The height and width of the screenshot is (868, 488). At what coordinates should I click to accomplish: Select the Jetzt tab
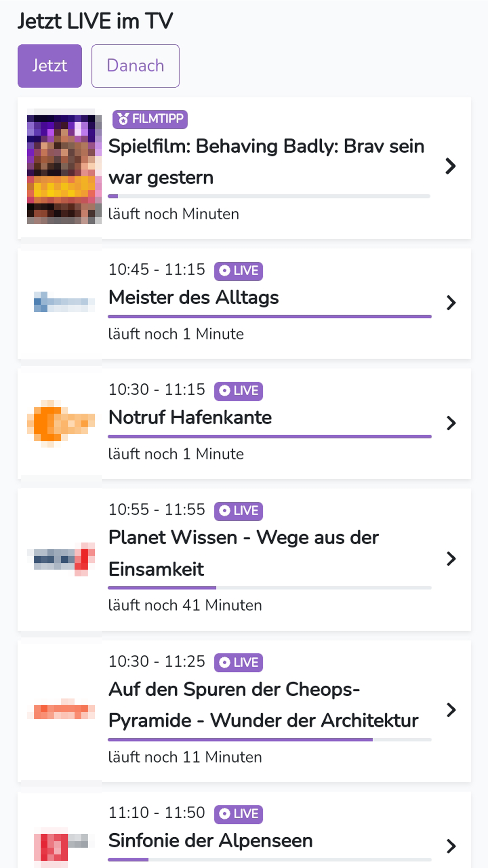pyautogui.click(x=50, y=66)
